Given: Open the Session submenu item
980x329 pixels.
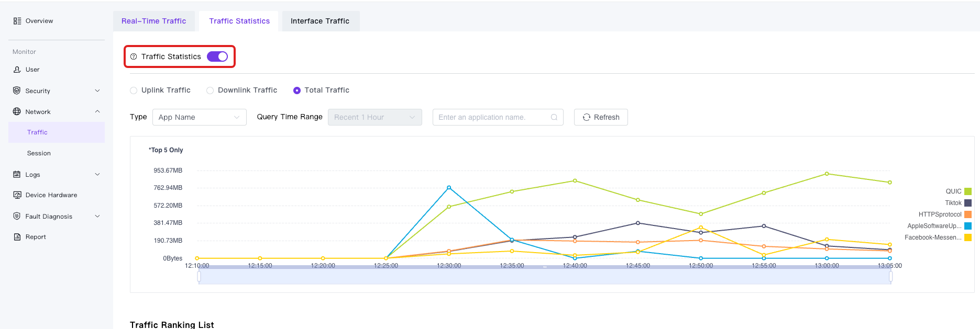Looking at the screenshot, I should pyautogui.click(x=57, y=153).
